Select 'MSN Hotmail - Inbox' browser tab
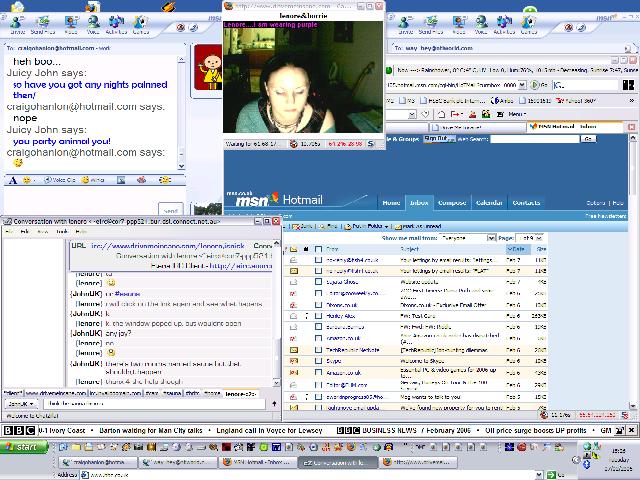640x480 pixels. coord(575,127)
